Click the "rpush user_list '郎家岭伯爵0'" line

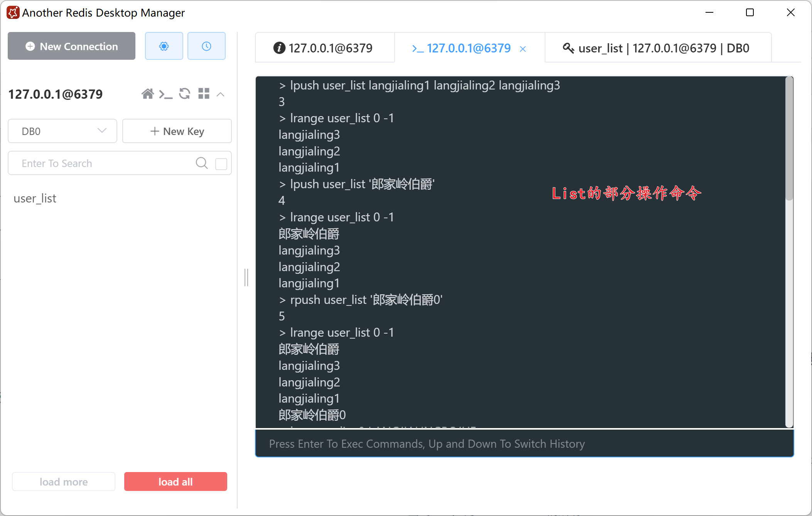pyautogui.click(x=361, y=300)
